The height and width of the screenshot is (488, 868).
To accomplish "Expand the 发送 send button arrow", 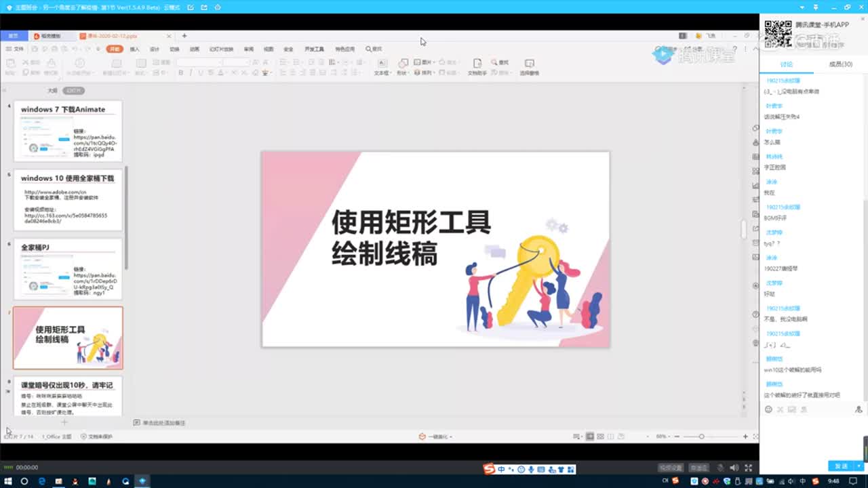I will click(859, 466).
